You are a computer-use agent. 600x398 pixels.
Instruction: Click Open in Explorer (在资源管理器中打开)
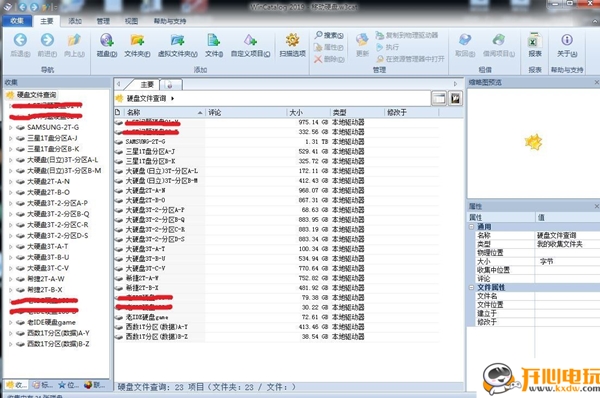point(410,59)
